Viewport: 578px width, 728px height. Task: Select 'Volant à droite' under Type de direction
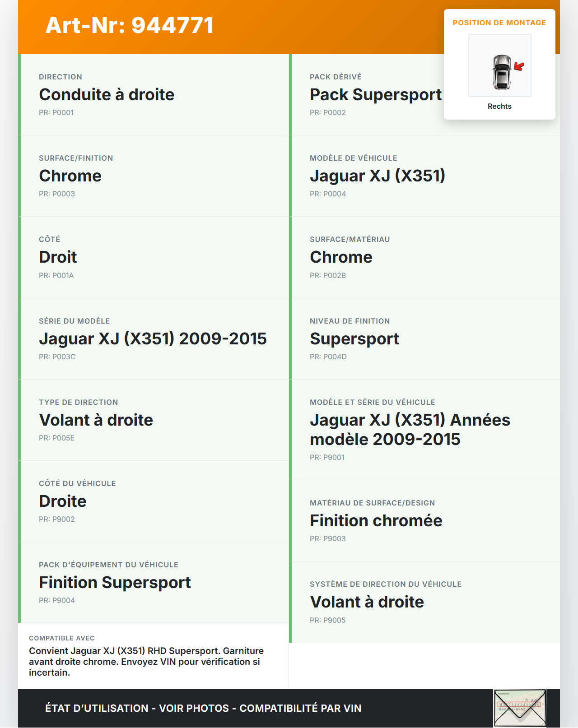point(96,420)
